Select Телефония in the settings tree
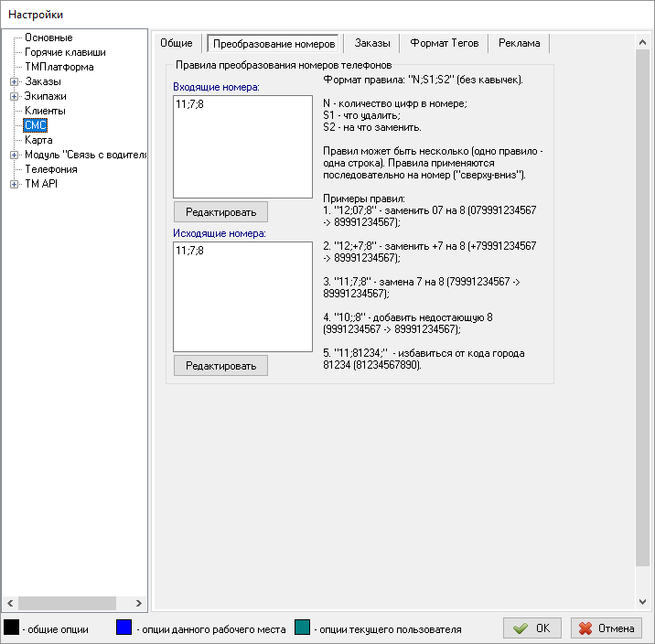This screenshot has height=644, width=655. tap(51, 169)
